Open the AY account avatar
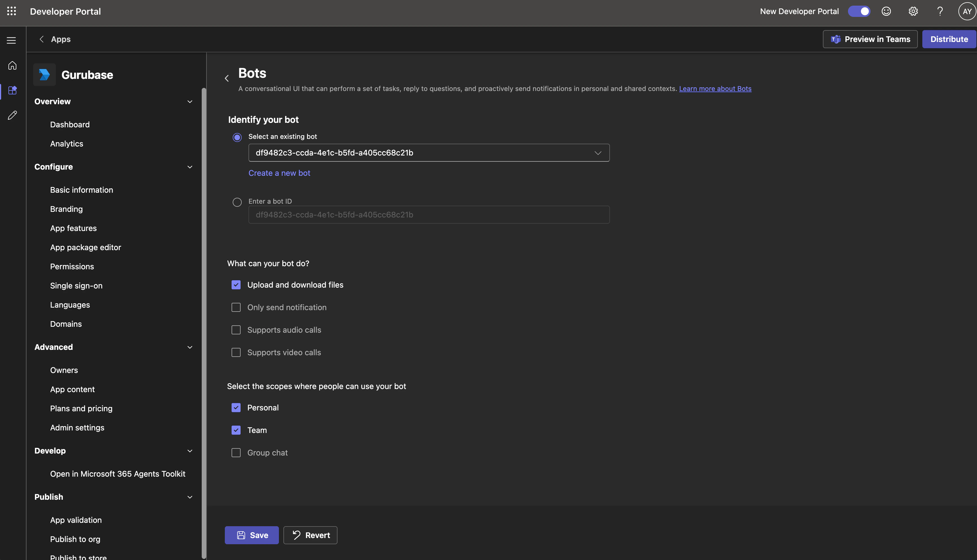Viewport: 977px width, 560px height. pos(967,11)
